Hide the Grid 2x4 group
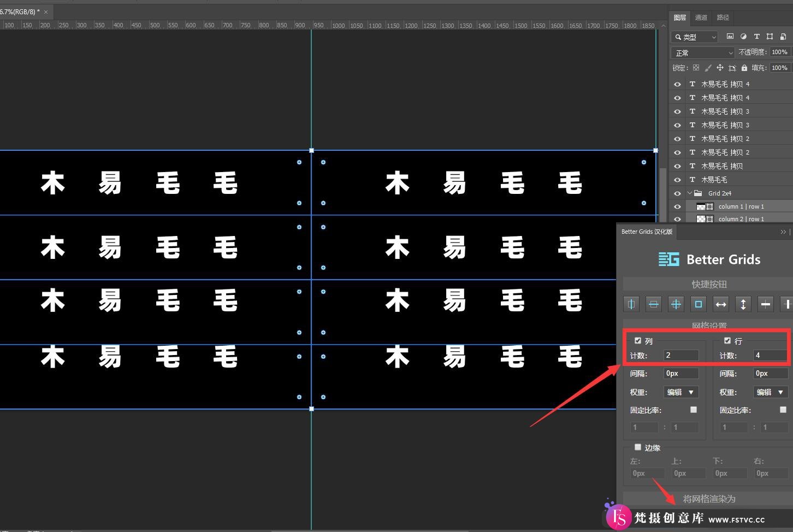Screen dimensions: 793x532 pyautogui.click(x=677, y=193)
